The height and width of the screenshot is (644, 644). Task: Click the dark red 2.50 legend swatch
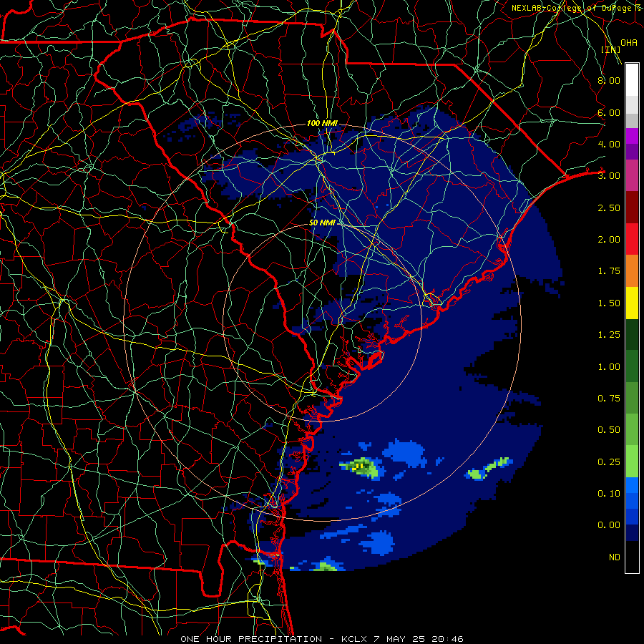[x=632, y=208]
